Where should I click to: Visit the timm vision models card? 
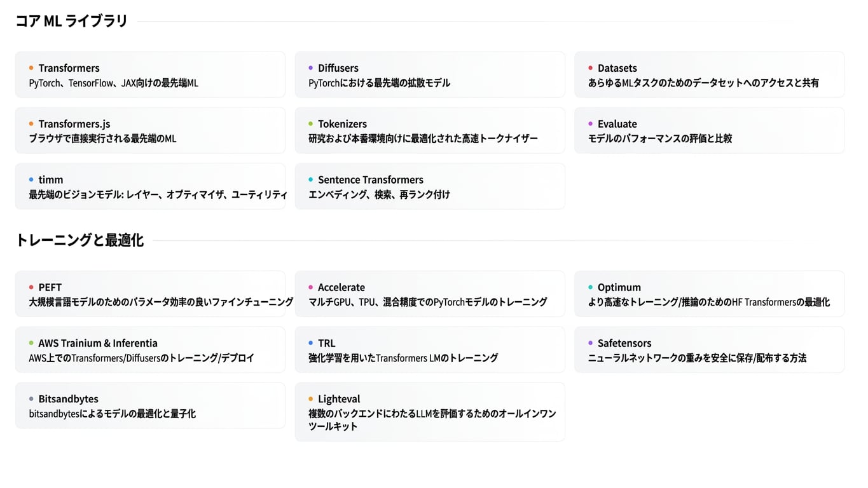click(x=150, y=186)
